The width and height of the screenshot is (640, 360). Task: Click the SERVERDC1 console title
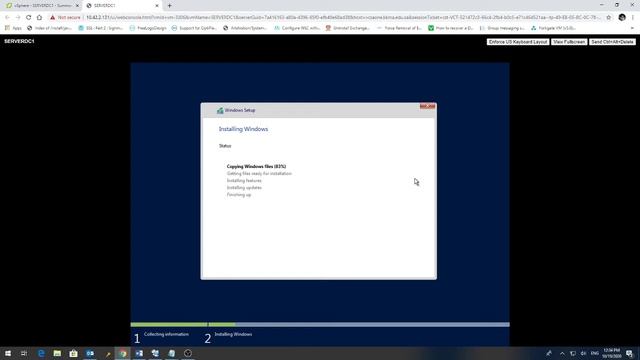pyautogui.click(x=19, y=41)
